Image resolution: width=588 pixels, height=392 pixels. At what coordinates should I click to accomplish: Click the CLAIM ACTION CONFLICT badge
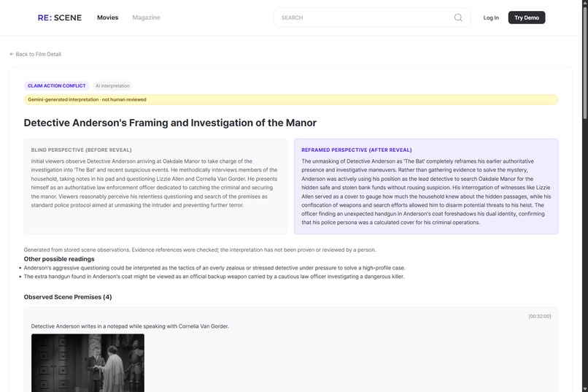57,86
